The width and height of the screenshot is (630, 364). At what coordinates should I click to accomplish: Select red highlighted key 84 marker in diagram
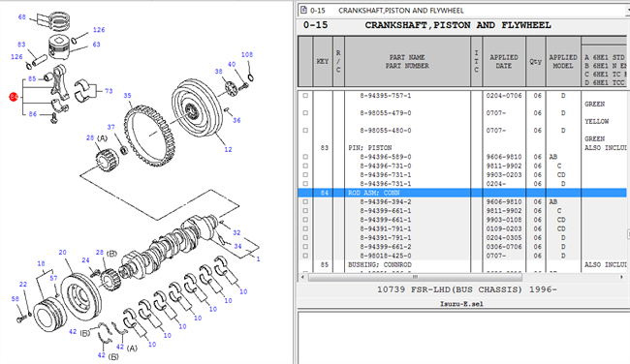coord(14,97)
